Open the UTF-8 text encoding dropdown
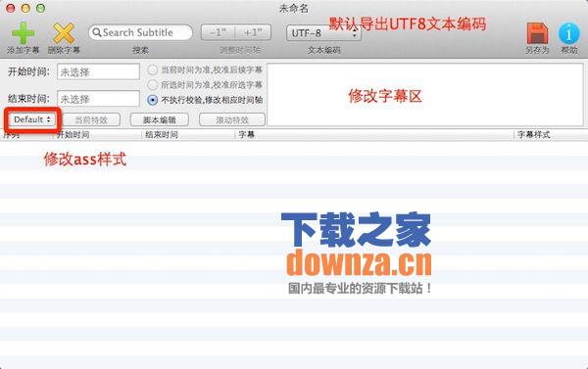Viewport: 588px width, 369px height. pyautogui.click(x=323, y=33)
